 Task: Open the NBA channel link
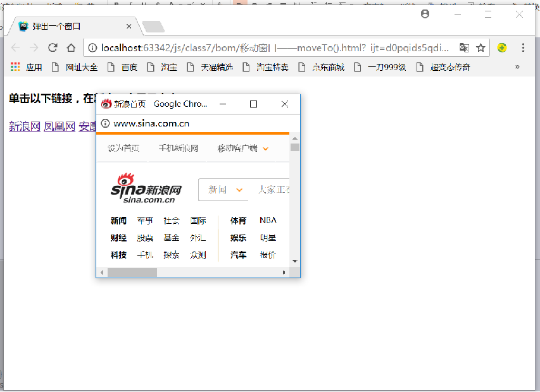pyautogui.click(x=268, y=221)
